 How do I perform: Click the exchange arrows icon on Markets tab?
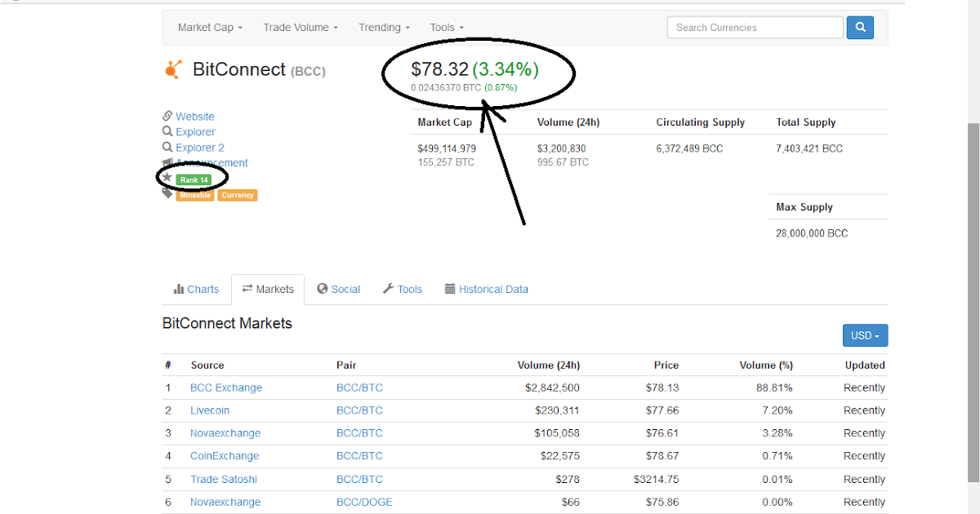click(x=247, y=289)
